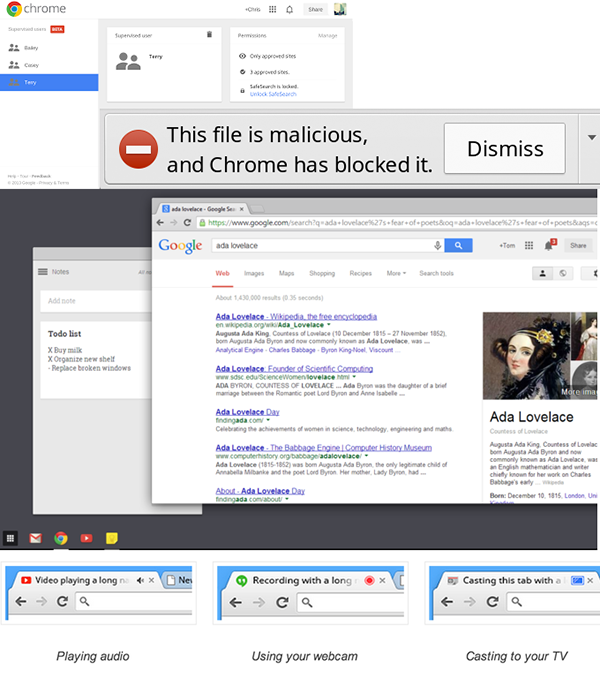Open notifications bell in supervised users header
Image resolution: width=600 pixels, height=679 pixels.
pos(290,9)
